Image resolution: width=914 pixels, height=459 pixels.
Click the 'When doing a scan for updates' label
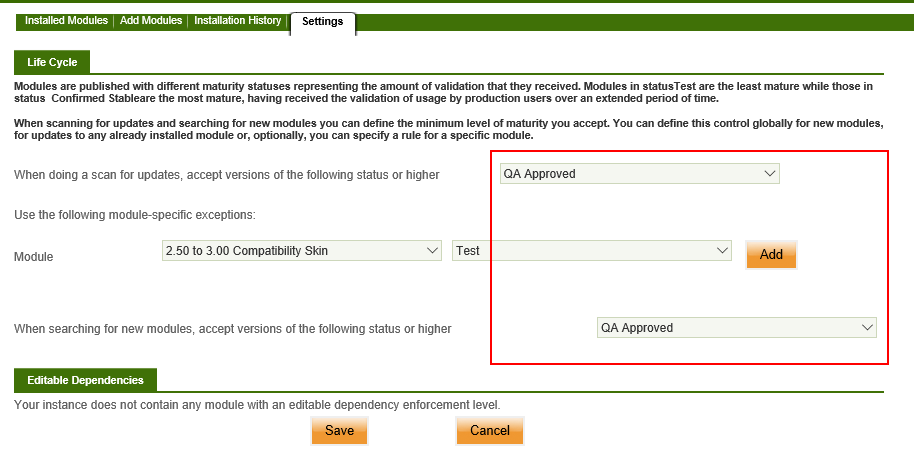[226, 175]
